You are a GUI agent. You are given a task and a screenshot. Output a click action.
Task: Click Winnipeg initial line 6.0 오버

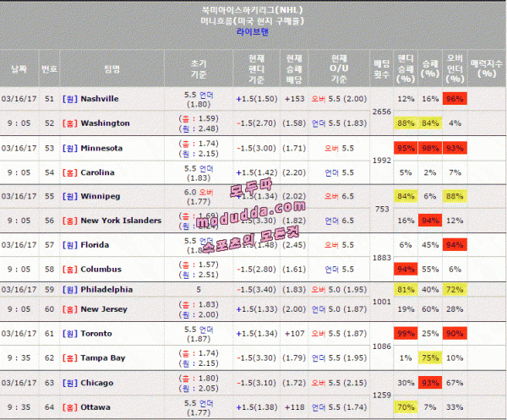click(x=199, y=192)
